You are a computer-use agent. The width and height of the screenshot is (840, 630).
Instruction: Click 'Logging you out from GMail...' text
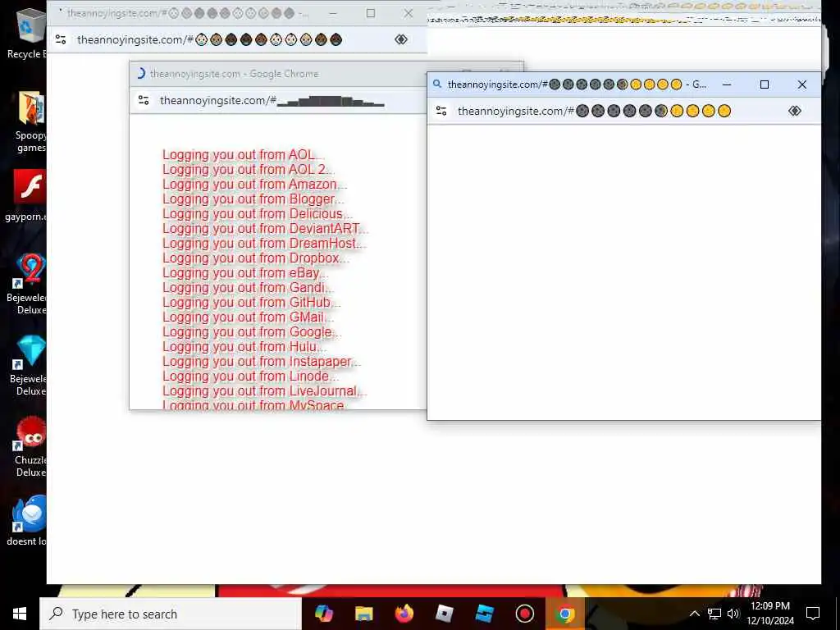point(248,317)
